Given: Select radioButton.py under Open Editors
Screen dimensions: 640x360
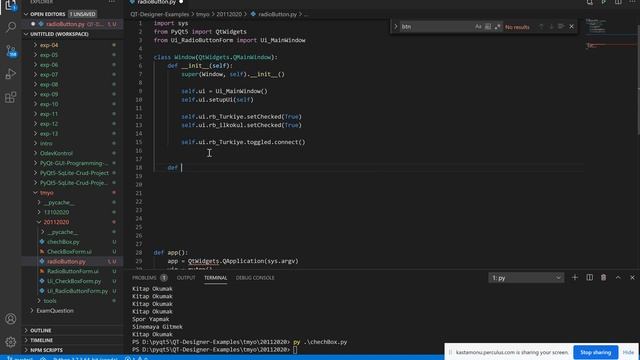Looking at the screenshot, I should pyautogui.click(x=71, y=24).
